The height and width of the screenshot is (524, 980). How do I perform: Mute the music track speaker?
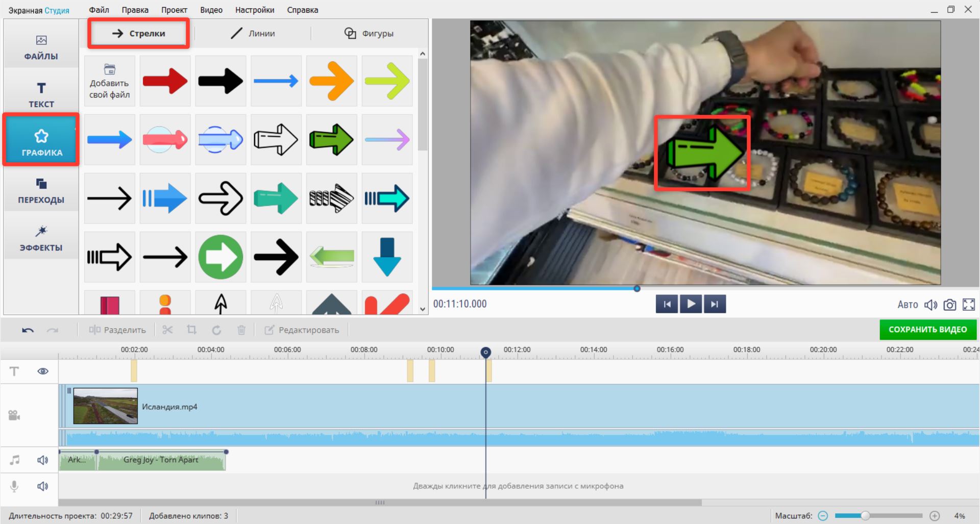(x=43, y=460)
